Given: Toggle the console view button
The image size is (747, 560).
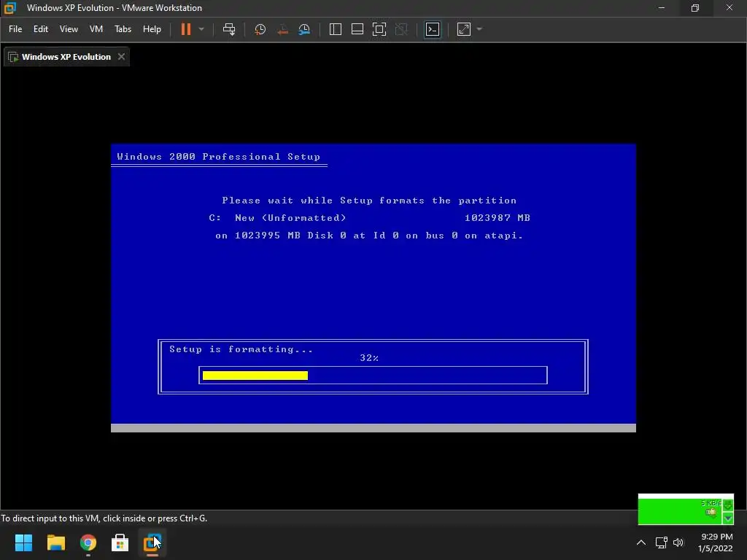Looking at the screenshot, I should point(433,29).
